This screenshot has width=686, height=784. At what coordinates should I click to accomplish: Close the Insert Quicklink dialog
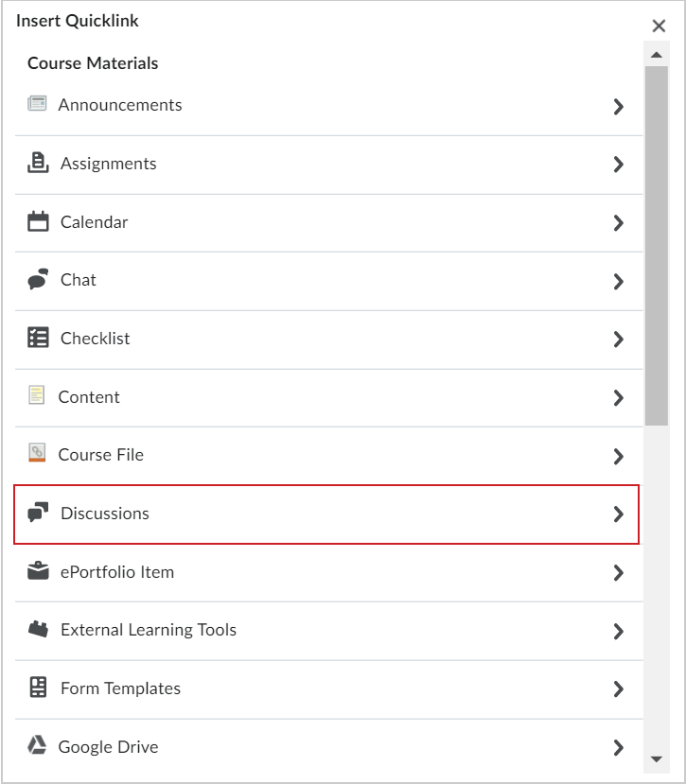coord(660,26)
